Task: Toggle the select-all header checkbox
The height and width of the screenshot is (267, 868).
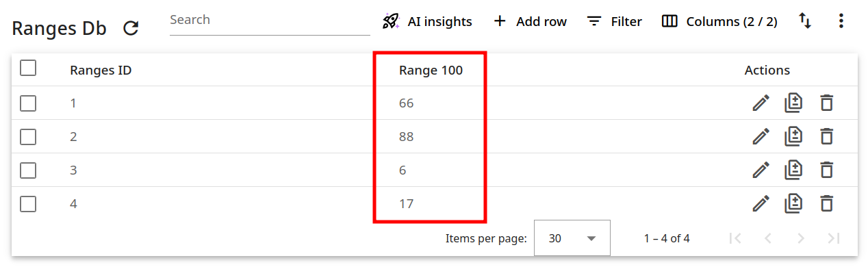Action: (x=28, y=68)
